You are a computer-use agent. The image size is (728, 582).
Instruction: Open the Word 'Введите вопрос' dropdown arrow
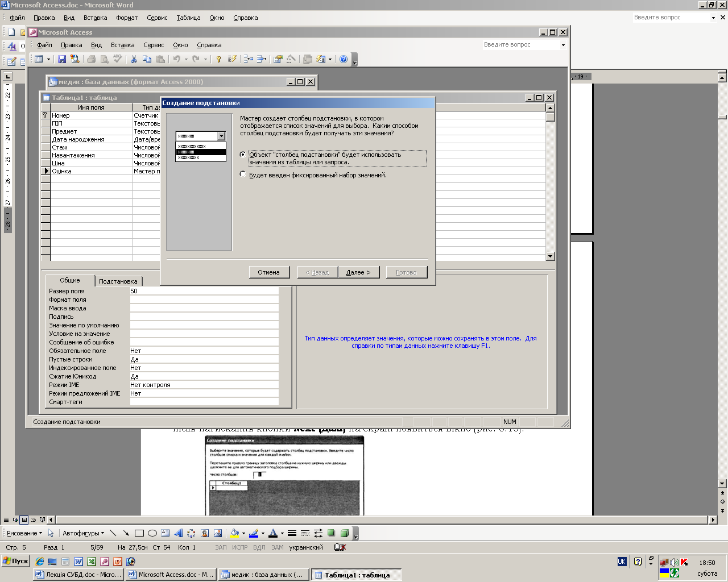click(713, 18)
